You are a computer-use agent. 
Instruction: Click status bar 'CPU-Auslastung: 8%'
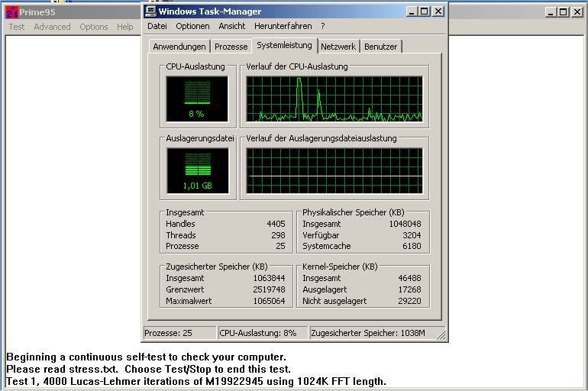[263, 333]
